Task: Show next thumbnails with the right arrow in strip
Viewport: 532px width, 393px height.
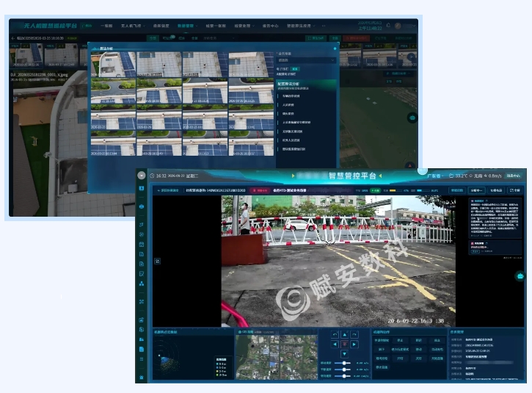Action: [x=411, y=57]
